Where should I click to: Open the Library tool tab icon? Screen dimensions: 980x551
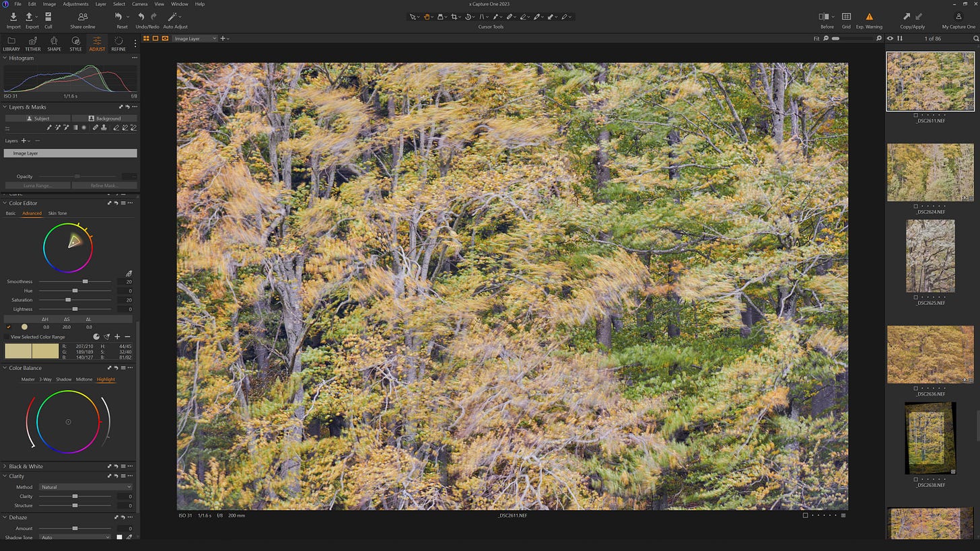[11, 41]
